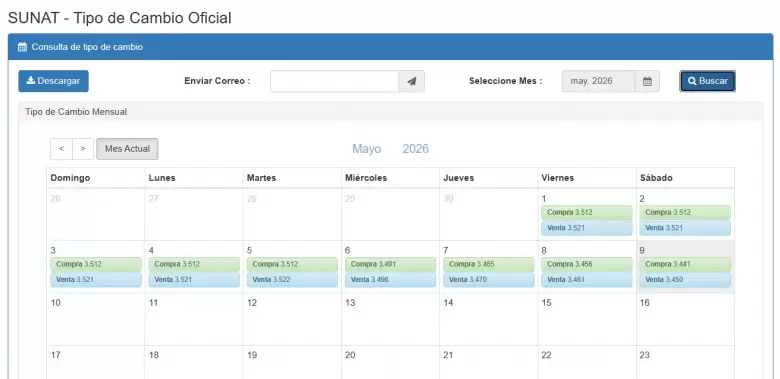This screenshot has width=780, height=379.
Task: Click the Enviar Correo label
Action: [217, 81]
